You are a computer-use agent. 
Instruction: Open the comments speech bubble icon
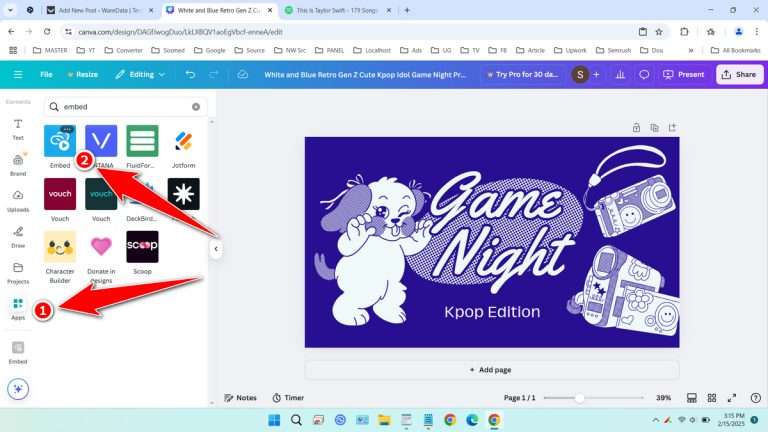coord(644,74)
